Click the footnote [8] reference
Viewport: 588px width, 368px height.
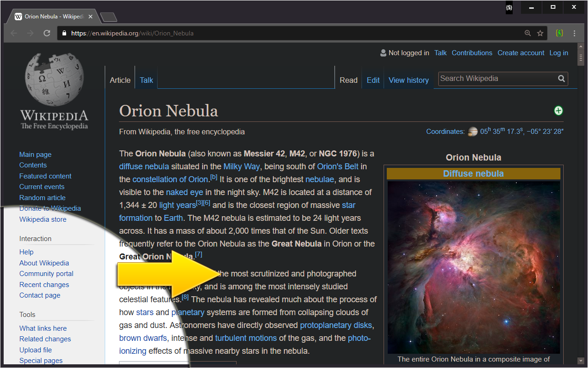pyautogui.click(x=185, y=297)
